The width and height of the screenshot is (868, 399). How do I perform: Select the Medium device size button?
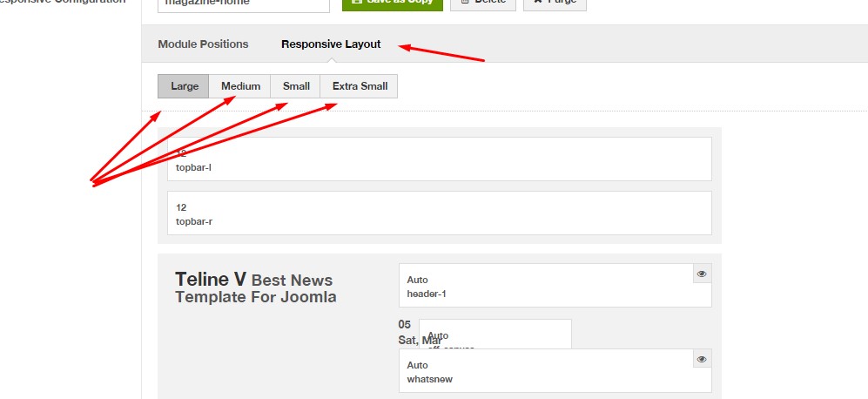tap(240, 86)
